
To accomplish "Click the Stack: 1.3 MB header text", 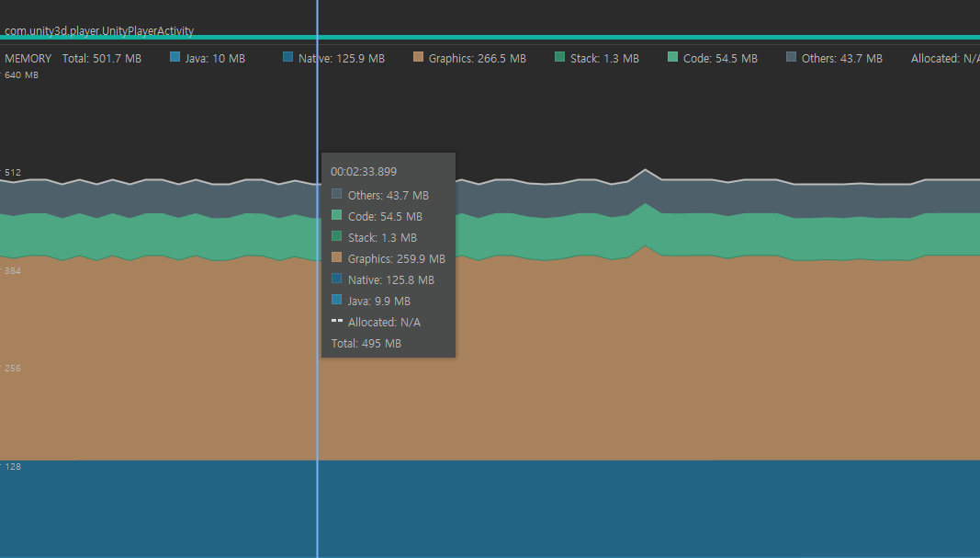I will (604, 58).
